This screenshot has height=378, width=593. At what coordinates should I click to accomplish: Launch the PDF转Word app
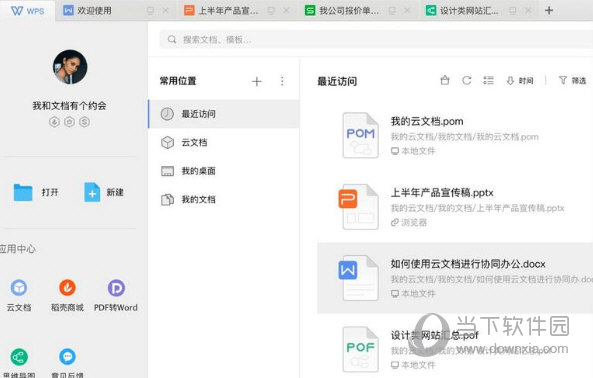(x=116, y=296)
